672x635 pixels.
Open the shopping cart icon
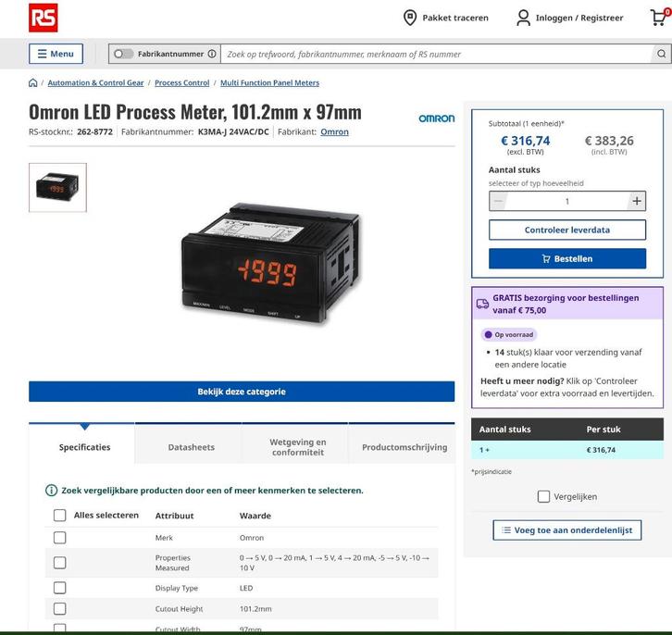[x=659, y=18]
